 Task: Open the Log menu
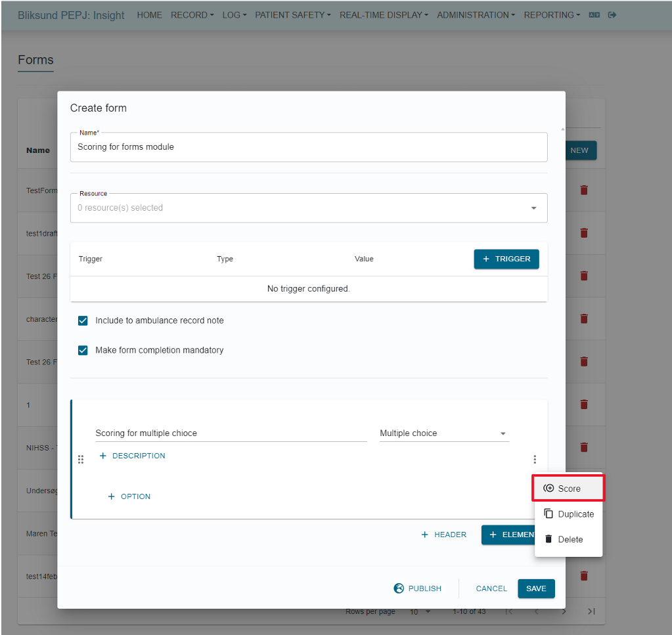(235, 15)
